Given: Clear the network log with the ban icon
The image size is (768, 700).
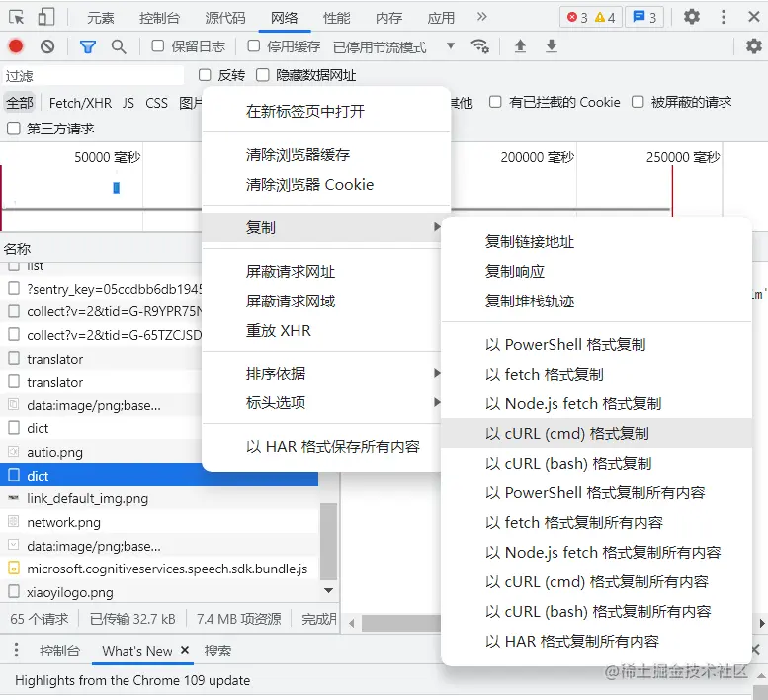Looking at the screenshot, I should [47, 46].
